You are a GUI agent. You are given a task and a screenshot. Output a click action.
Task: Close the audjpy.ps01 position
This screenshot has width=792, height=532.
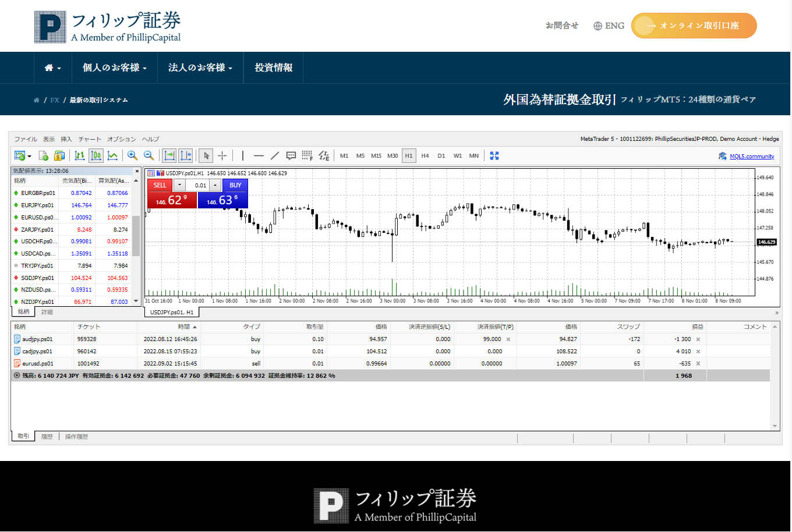click(698, 339)
